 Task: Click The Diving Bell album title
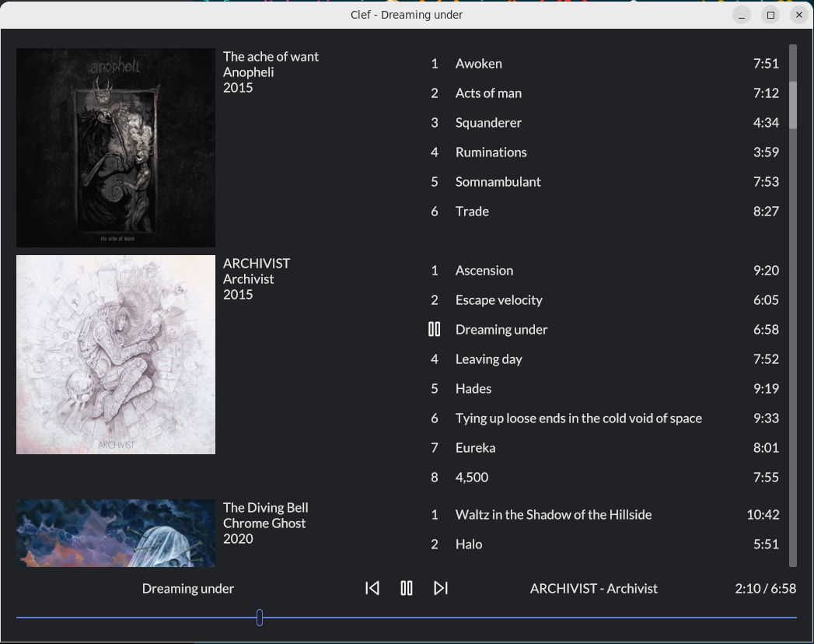click(x=265, y=507)
